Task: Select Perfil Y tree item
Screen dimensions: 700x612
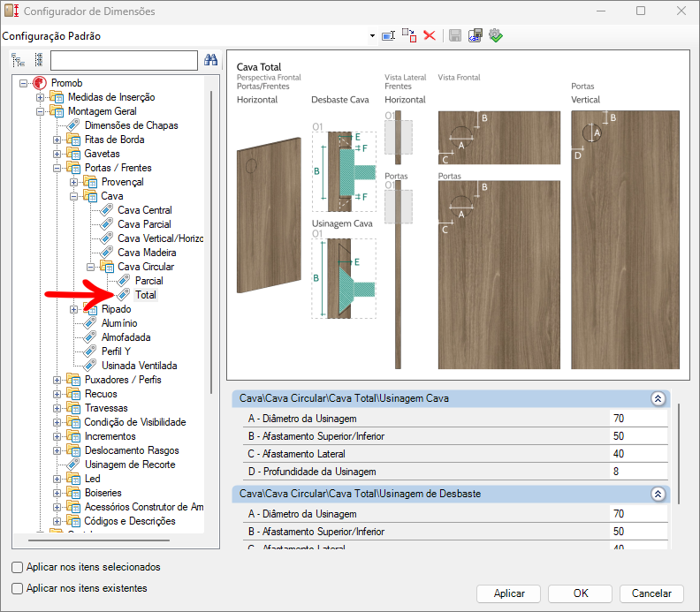Action: tap(116, 351)
